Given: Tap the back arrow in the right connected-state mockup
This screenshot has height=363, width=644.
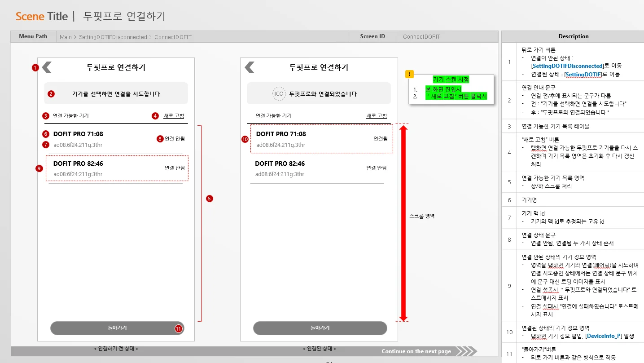Looking at the screenshot, I should click(x=250, y=67).
